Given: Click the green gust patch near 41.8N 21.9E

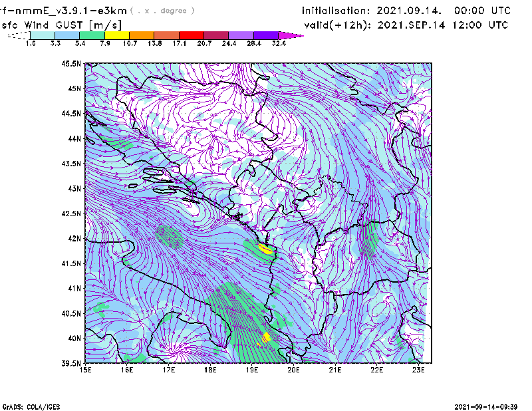Looking at the screenshot, I should click(369, 239).
